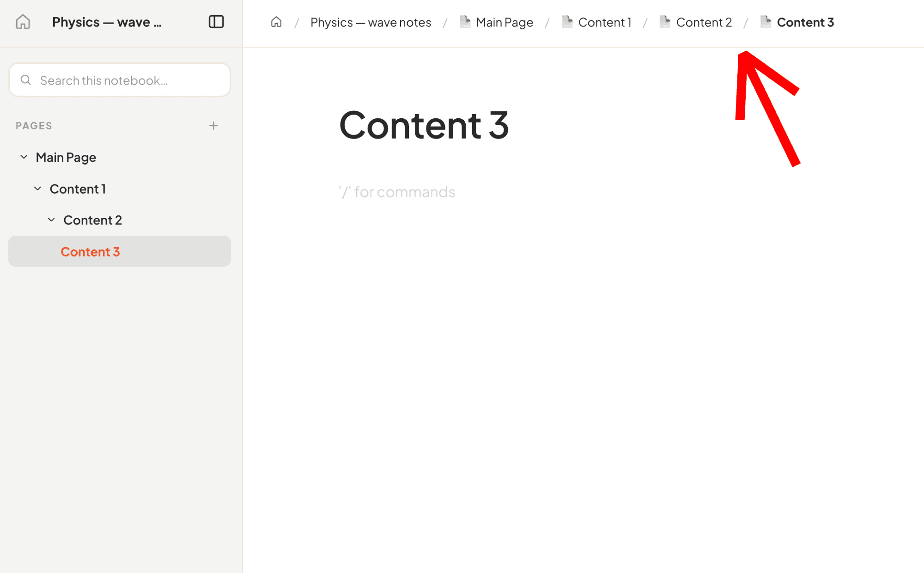Go to Content 1 breadcrumb link
The image size is (924, 573).
click(x=605, y=22)
